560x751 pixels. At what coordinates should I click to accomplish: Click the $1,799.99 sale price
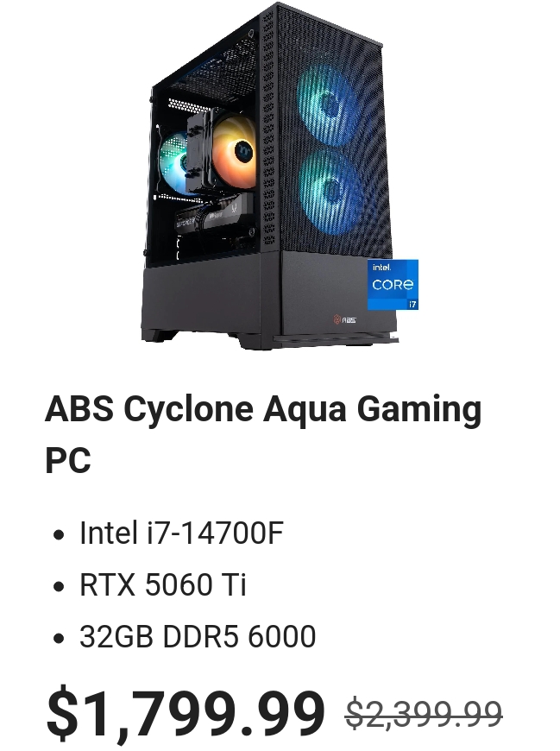[186, 713]
